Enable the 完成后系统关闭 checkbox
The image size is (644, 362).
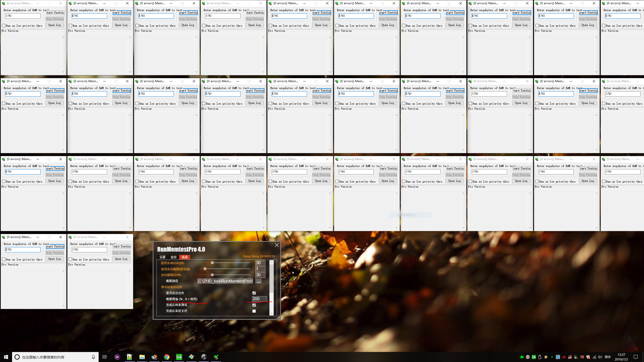point(254,311)
